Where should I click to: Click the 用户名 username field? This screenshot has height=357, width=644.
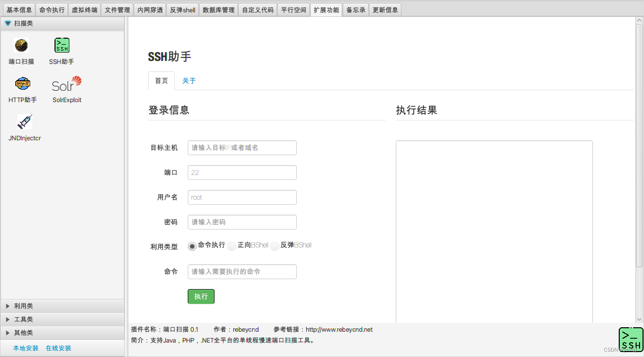242,197
